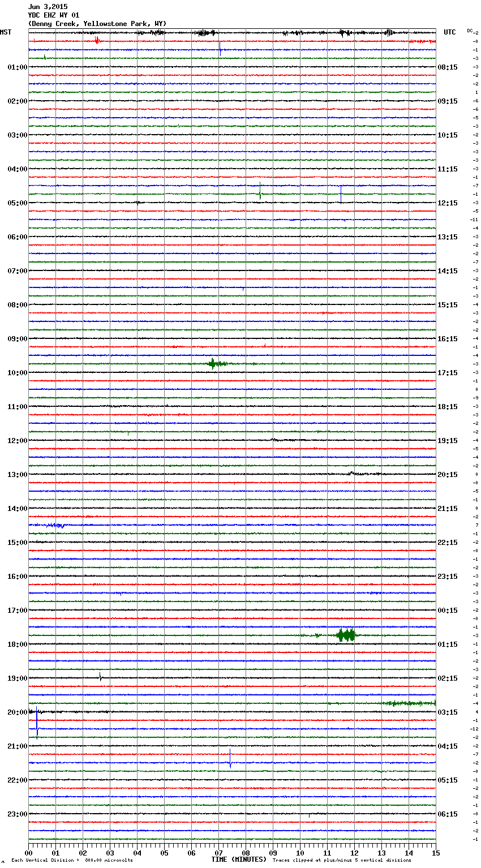The width and height of the screenshot is (481, 868).
Task: Click the Each Vertical Division 800.00 microvolts note
Action: tap(72, 860)
